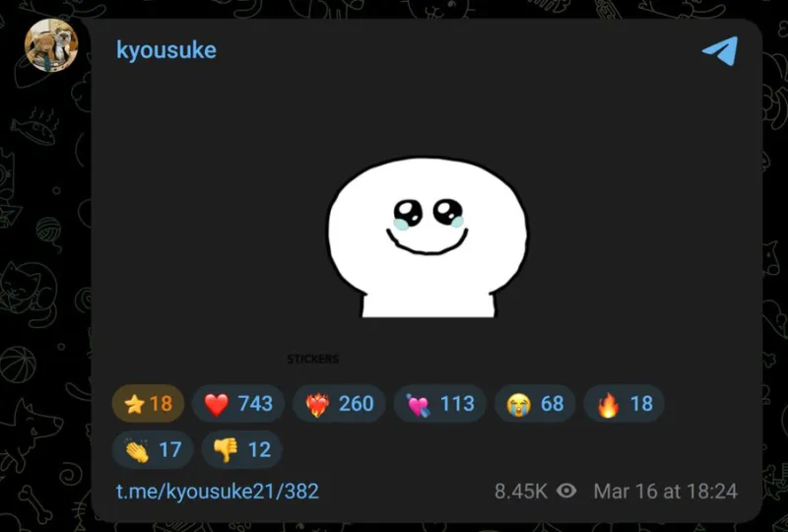788x532 pixels.
Task: Open the kyousuke channel name
Action: tap(166, 50)
